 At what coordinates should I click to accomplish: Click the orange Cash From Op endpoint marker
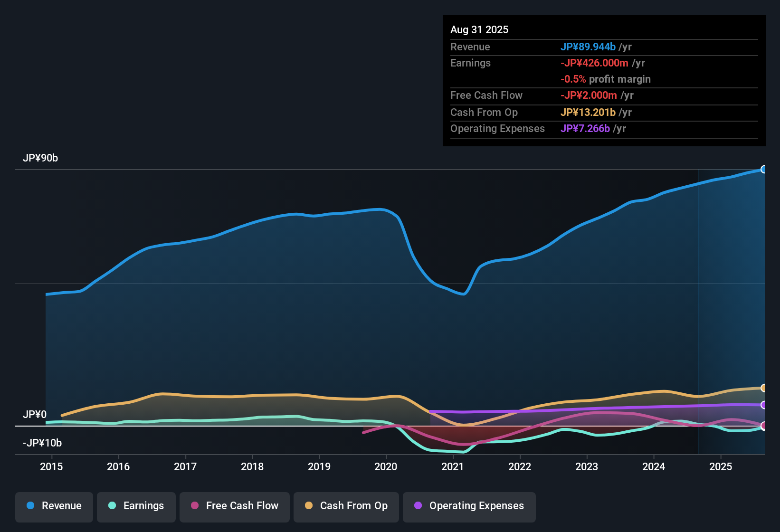coord(764,387)
